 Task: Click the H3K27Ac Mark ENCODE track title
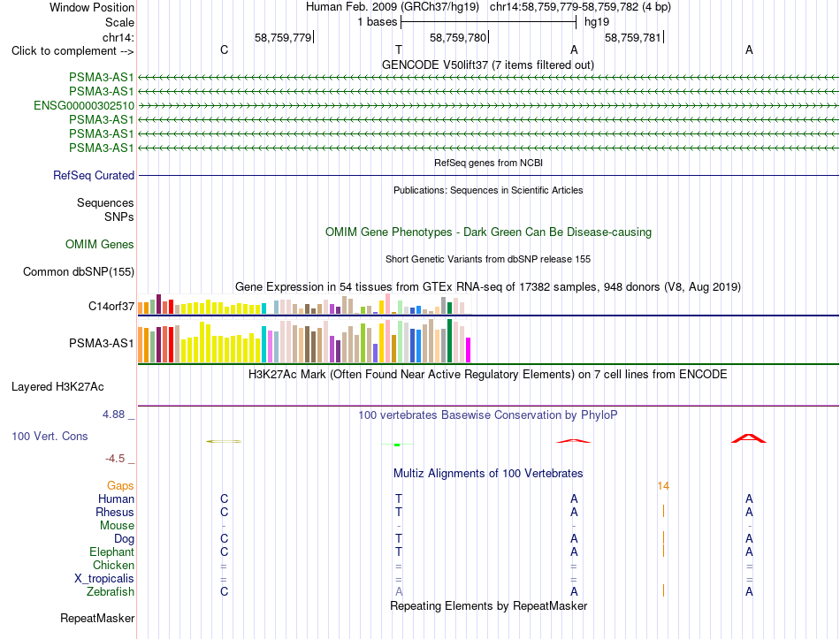coord(488,374)
